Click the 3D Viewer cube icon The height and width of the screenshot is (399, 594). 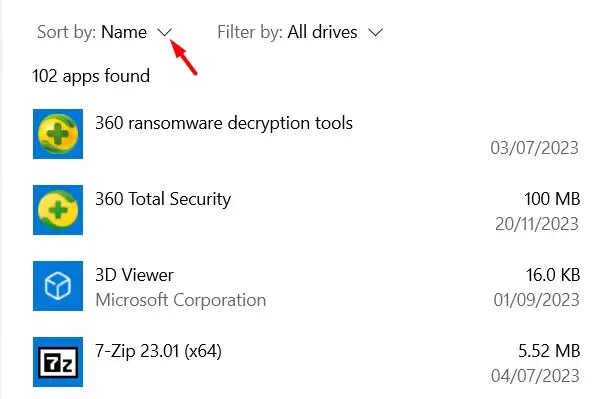click(58, 286)
